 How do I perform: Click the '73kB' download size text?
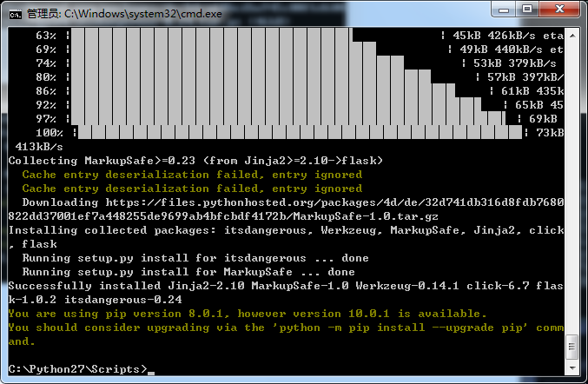(550, 133)
